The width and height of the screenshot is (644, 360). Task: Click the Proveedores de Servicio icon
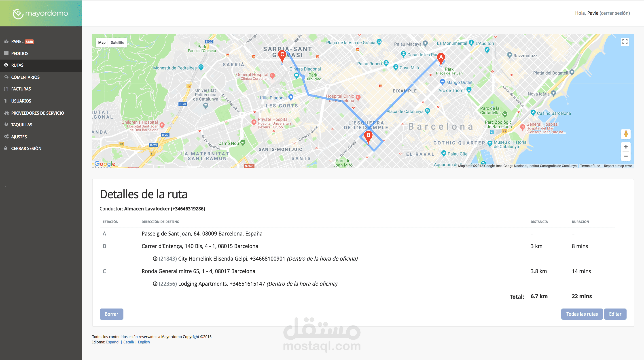point(6,113)
